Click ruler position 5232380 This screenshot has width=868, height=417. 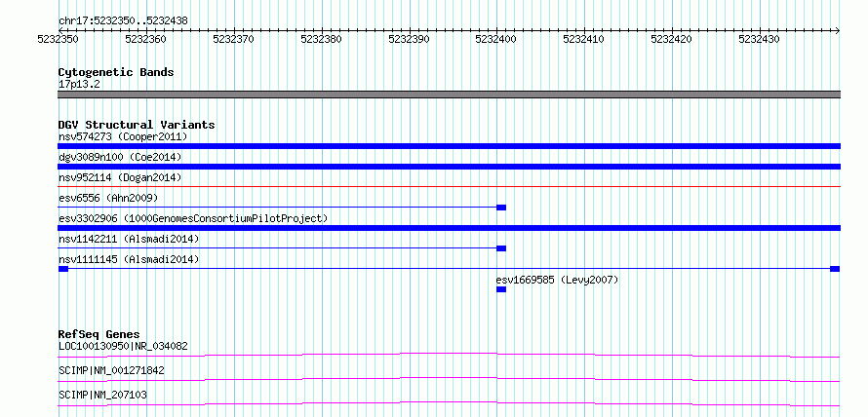pos(321,39)
